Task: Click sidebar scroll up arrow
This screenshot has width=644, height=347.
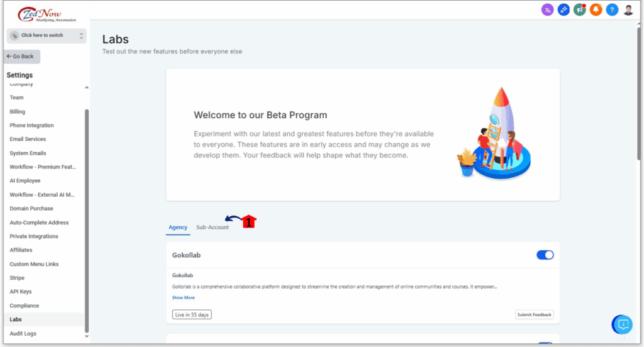Action: [87, 87]
